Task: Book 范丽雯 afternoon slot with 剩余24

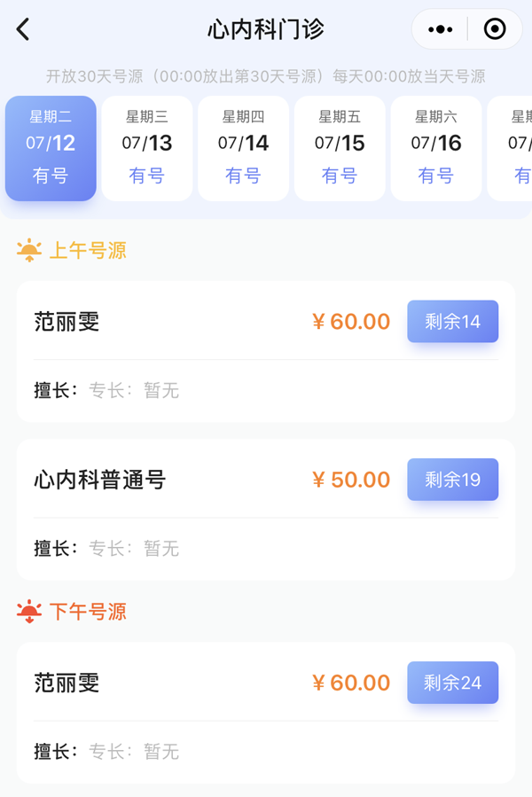Action: pyautogui.click(x=452, y=683)
